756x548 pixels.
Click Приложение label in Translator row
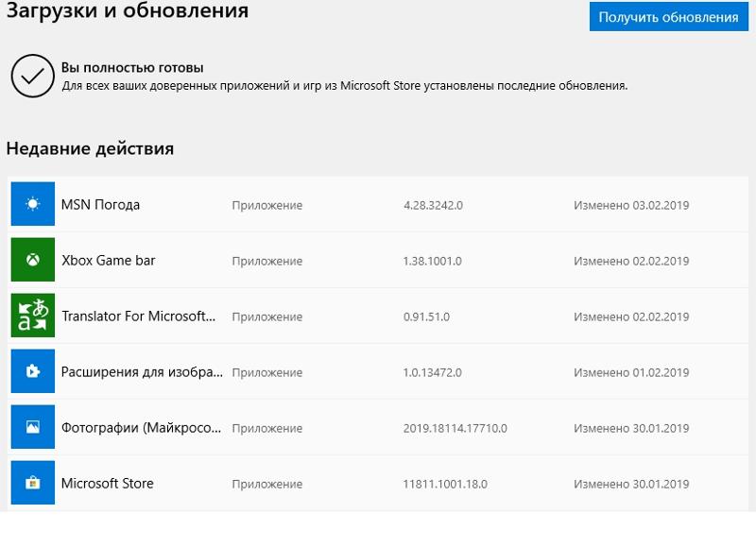pyautogui.click(x=267, y=317)
